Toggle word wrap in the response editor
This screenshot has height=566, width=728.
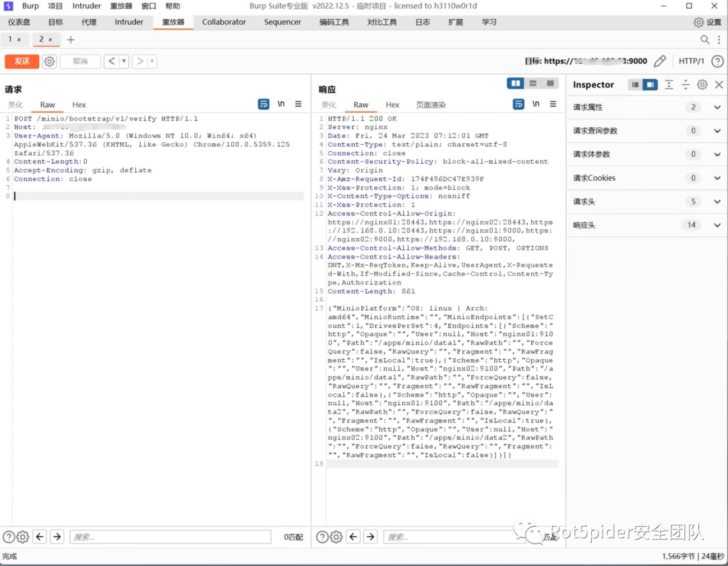(518, 104)
